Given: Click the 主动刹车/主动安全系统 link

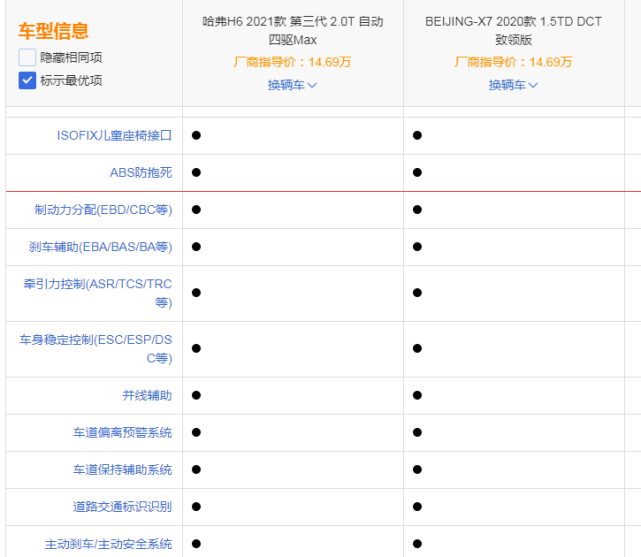Looking at the screenshot, I should pos(108,544).
